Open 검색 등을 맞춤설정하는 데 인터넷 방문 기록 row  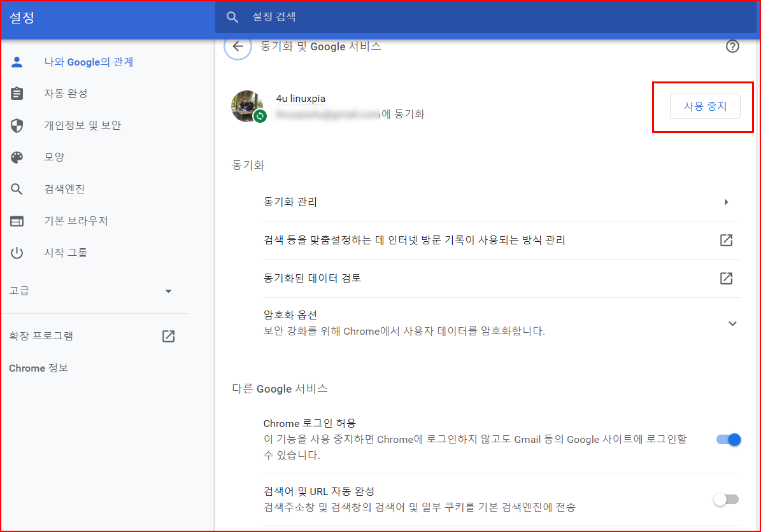pyautogui.click(x=501, y=240)
